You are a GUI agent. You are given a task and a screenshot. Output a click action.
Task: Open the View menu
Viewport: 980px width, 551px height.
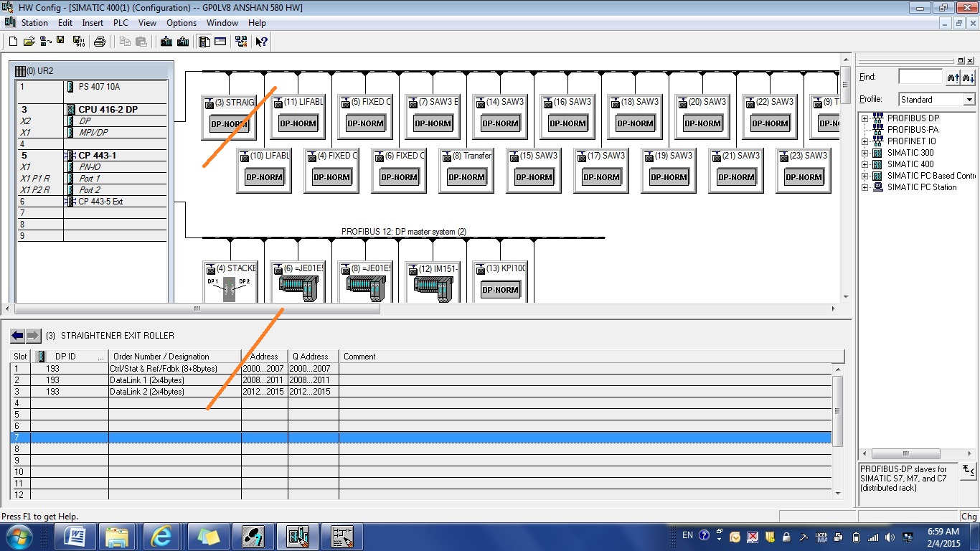coord(147,23)
